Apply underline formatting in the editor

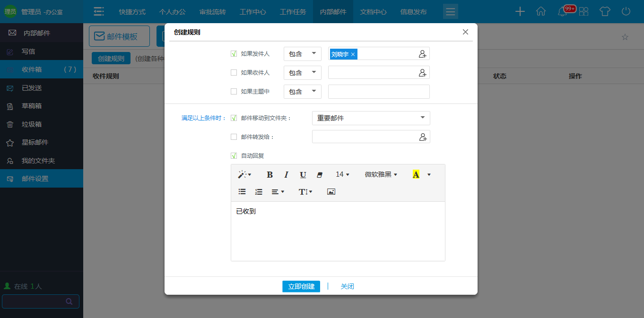(303, 174)
